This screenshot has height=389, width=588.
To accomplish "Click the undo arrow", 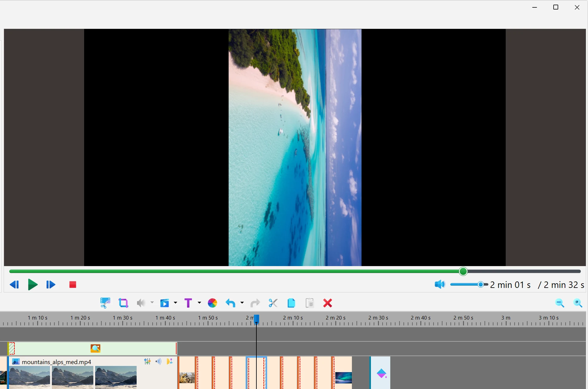I will [231, 303].
